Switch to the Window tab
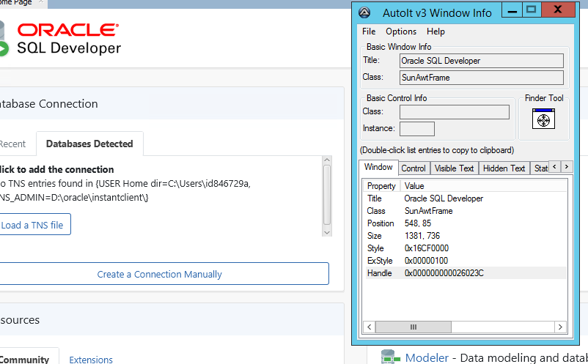Screen dimensions: 588x364 click(x=378, y=167)
